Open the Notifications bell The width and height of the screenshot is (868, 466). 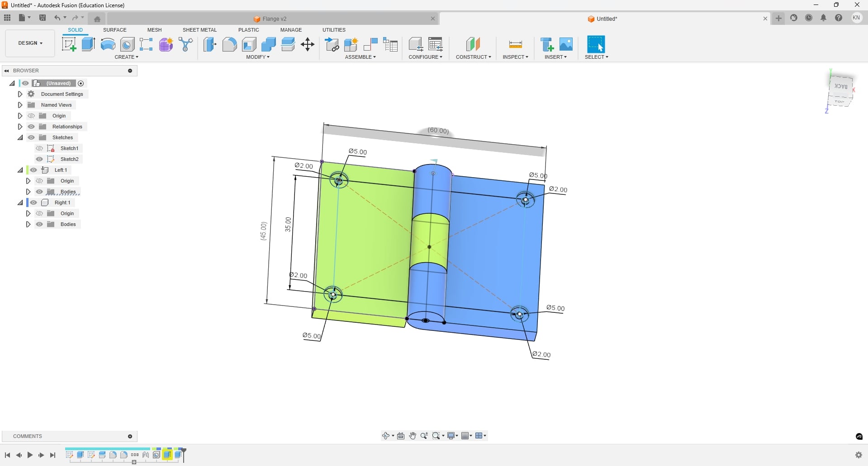[824, 18]
